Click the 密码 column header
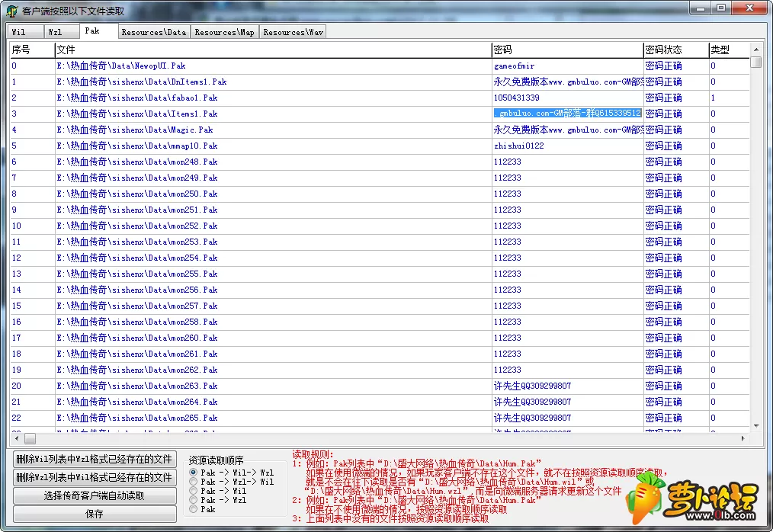This screenshot has width=773, height=532. pos(567,50)
